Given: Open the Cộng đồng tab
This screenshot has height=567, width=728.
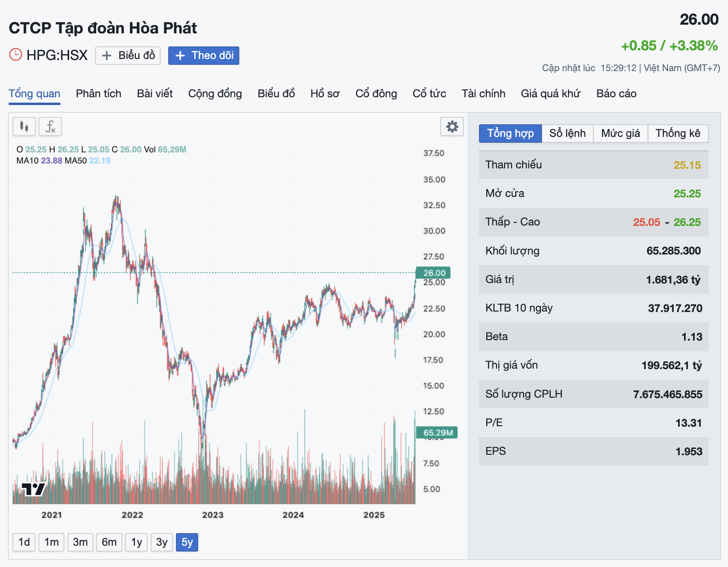Looking at the screenshot, I should coord(215,93).
